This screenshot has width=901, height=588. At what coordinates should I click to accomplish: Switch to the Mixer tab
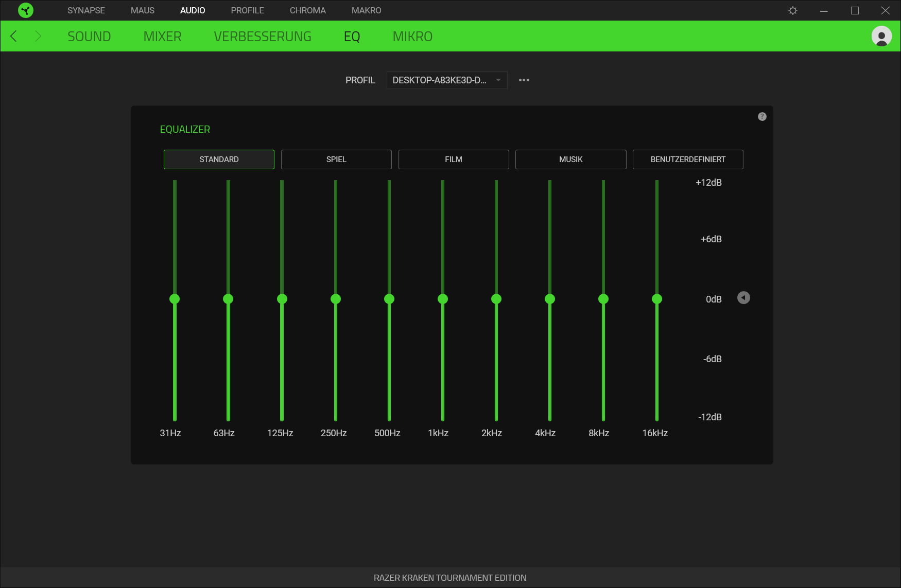(162, 37)
